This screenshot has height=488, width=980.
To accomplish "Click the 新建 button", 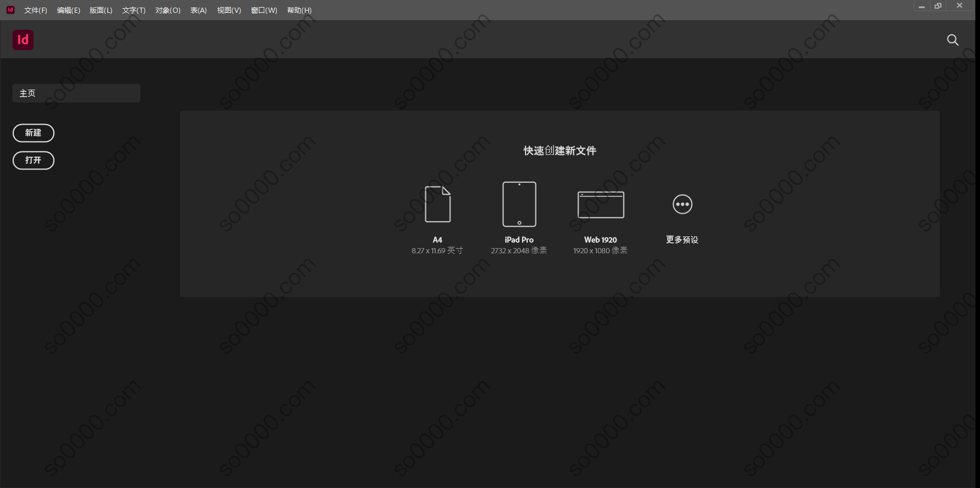I will coord(33,133).
